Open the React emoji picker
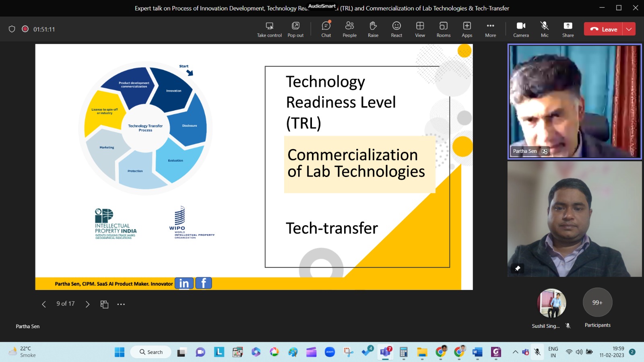The image size is (644, 362). coord(396,29)
